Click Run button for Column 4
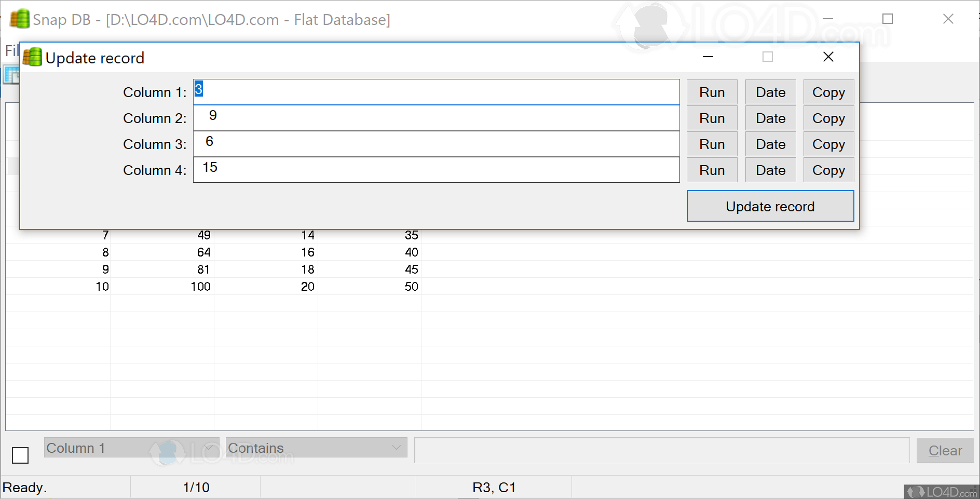The image size is (980, 499). point(712,170)
